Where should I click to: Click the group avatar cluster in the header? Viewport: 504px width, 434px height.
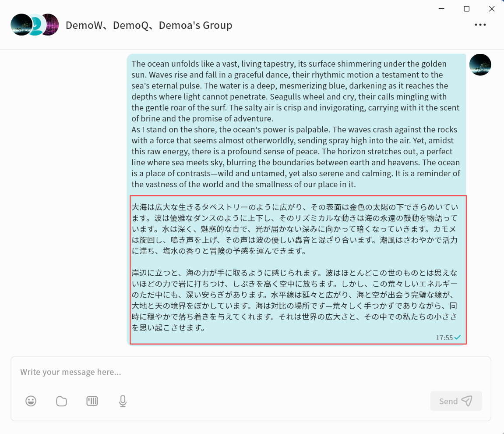[x=35, y=25]
